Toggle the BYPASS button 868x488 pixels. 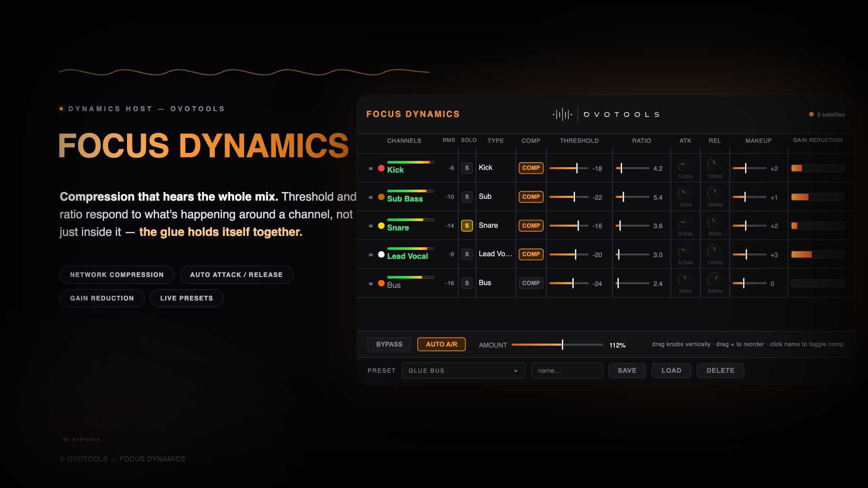(389, 344)
